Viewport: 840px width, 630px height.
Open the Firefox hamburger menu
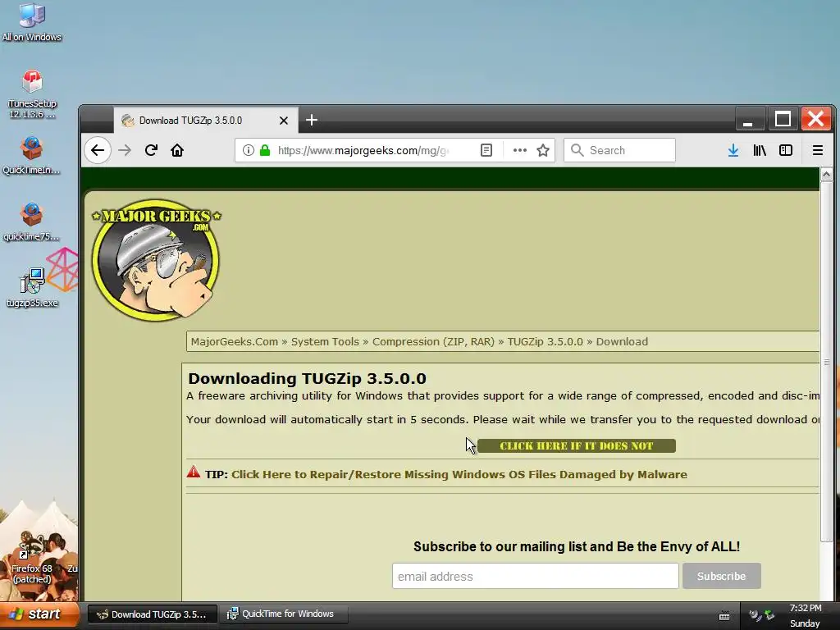coord(818,151)
